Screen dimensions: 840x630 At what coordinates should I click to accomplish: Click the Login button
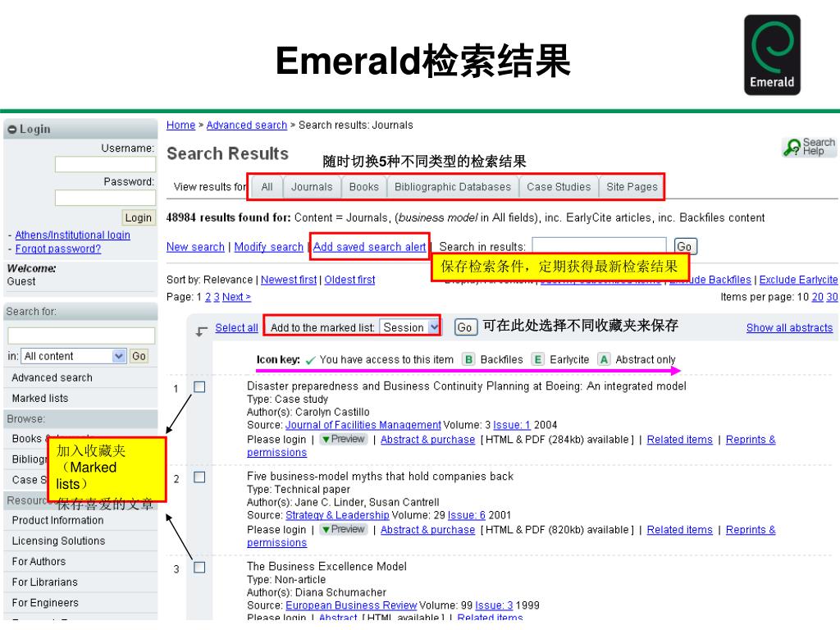point(138,217)
